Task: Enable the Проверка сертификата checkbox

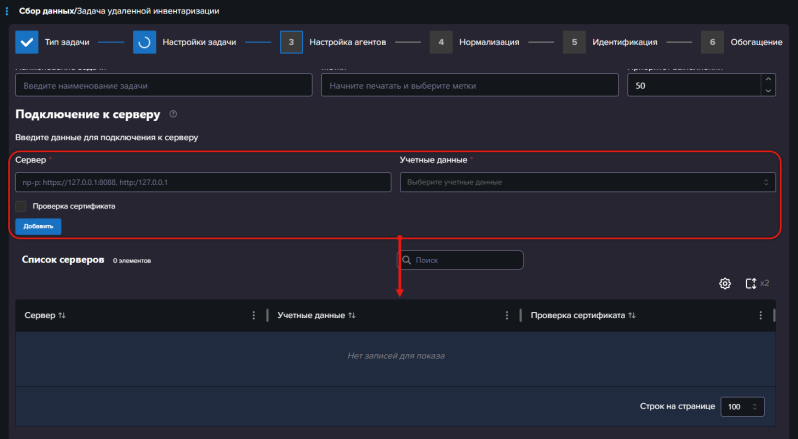Action: pyautogui.click(x=21, y=206)
